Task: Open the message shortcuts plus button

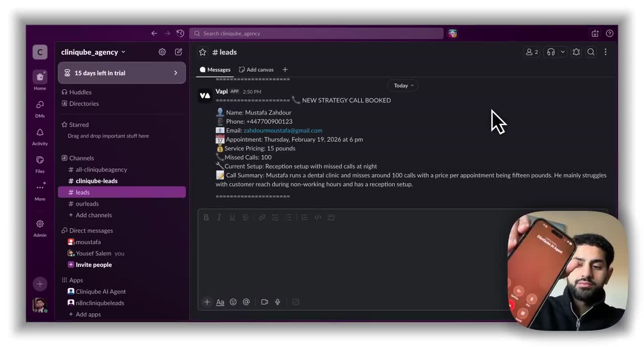Action: 207,302
